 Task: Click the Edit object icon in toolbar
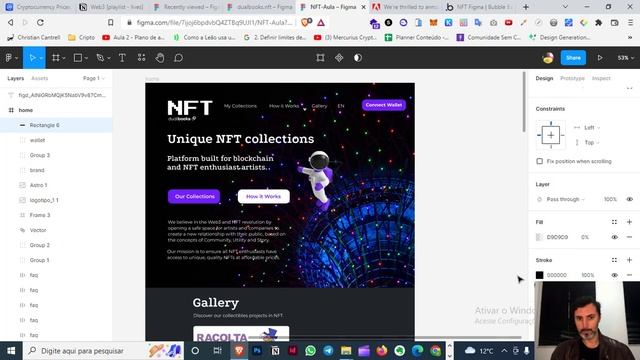(x=320, y=58)
